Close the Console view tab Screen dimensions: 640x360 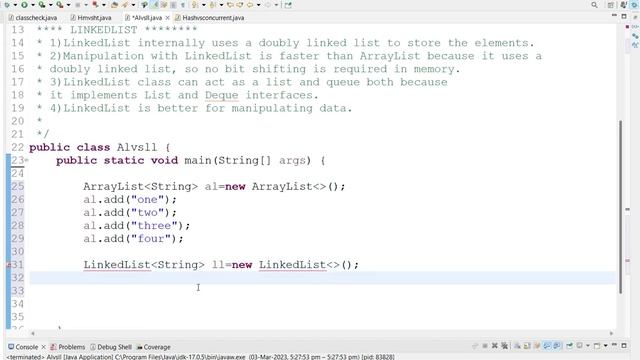(43, 347)
